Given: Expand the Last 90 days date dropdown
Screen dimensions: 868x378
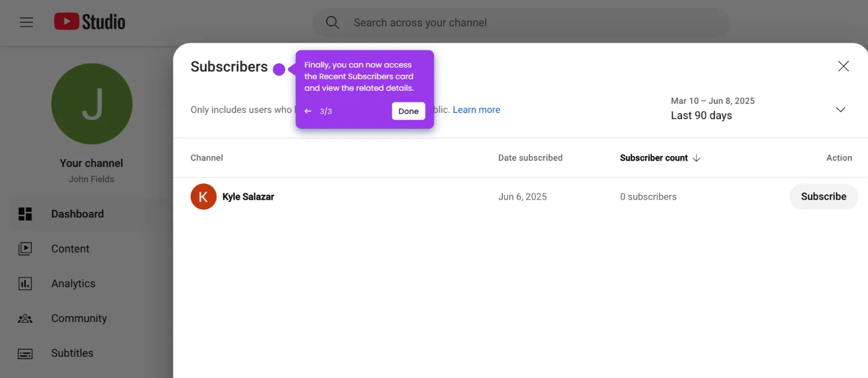Looking at the screenshot, I should 758,109.
